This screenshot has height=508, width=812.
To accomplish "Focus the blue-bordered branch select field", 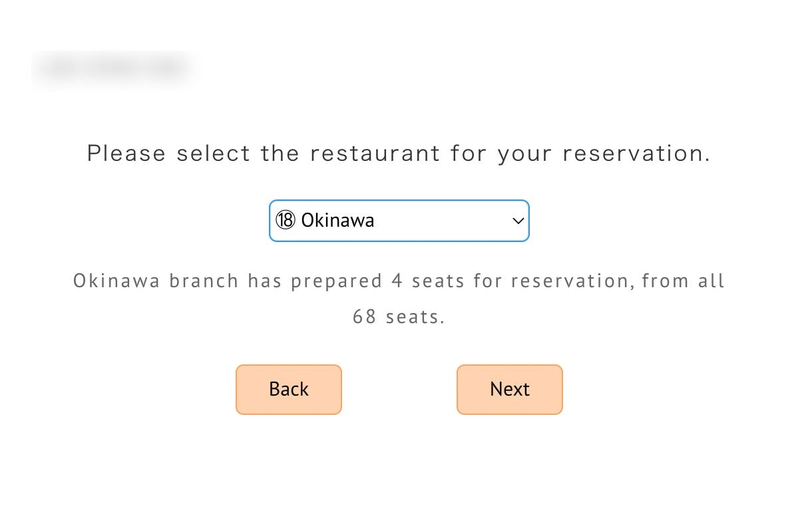I will click(399, 221).
